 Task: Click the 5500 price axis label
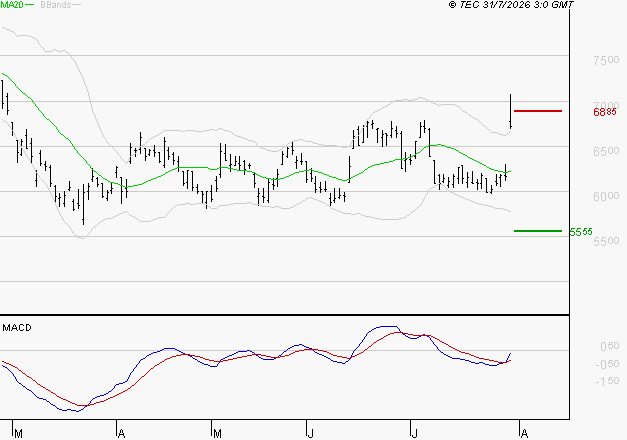[606, 241]
